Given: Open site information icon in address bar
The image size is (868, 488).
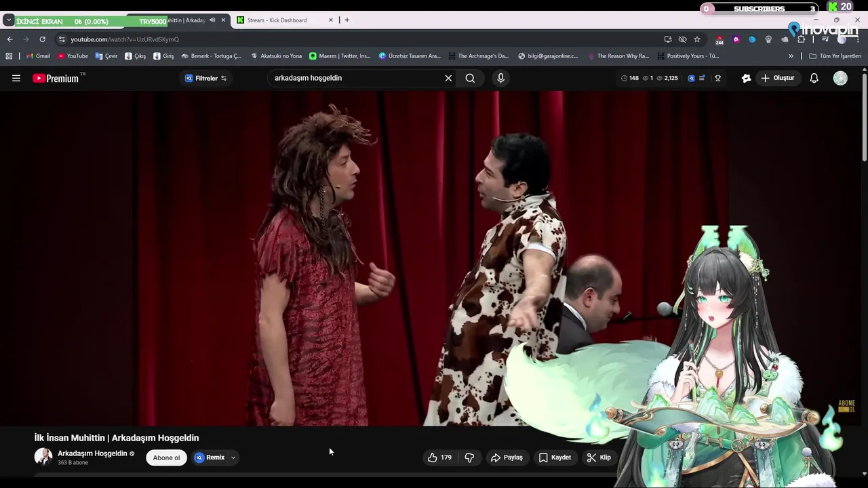Looking at the screenshot, I should tap(62, 39).
